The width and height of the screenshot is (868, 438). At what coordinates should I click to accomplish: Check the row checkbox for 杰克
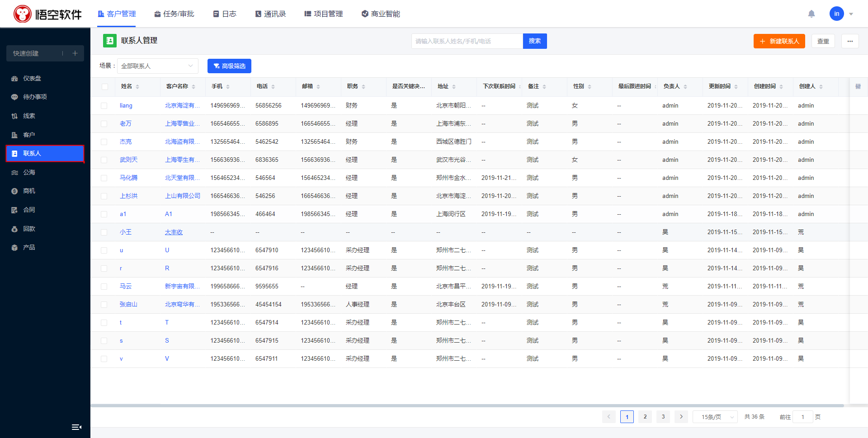click(104, 142)
